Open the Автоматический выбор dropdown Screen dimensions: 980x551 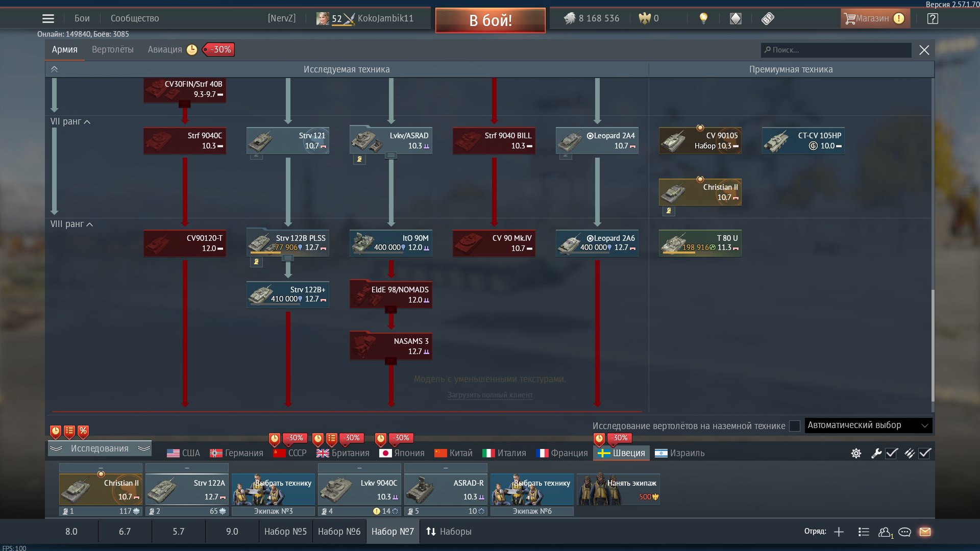pos(868,425)
